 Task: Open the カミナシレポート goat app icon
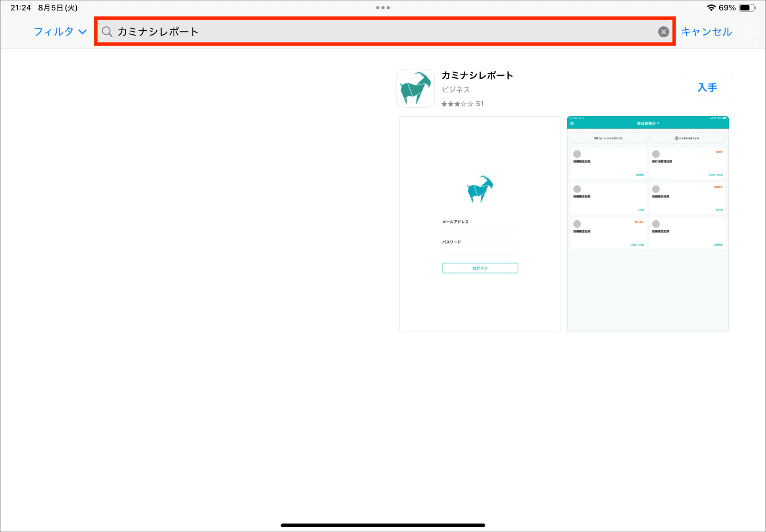pos(415,88)
